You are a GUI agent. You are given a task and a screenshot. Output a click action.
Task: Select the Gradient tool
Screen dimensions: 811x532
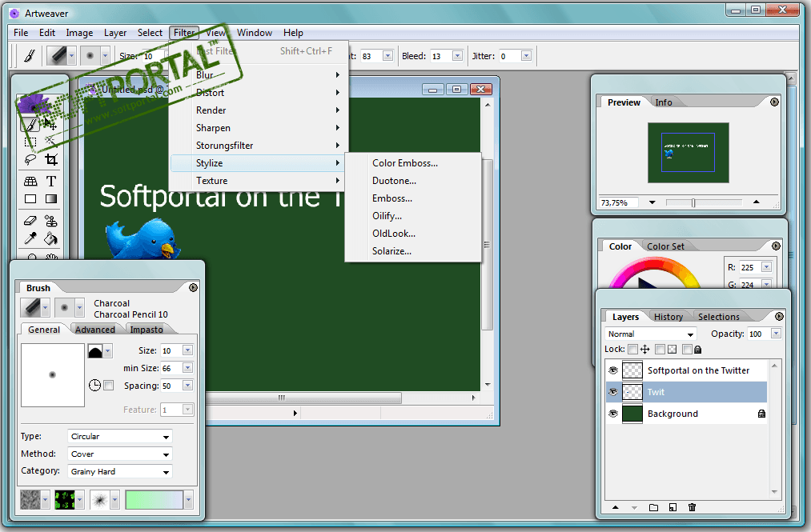pos(51,199)
